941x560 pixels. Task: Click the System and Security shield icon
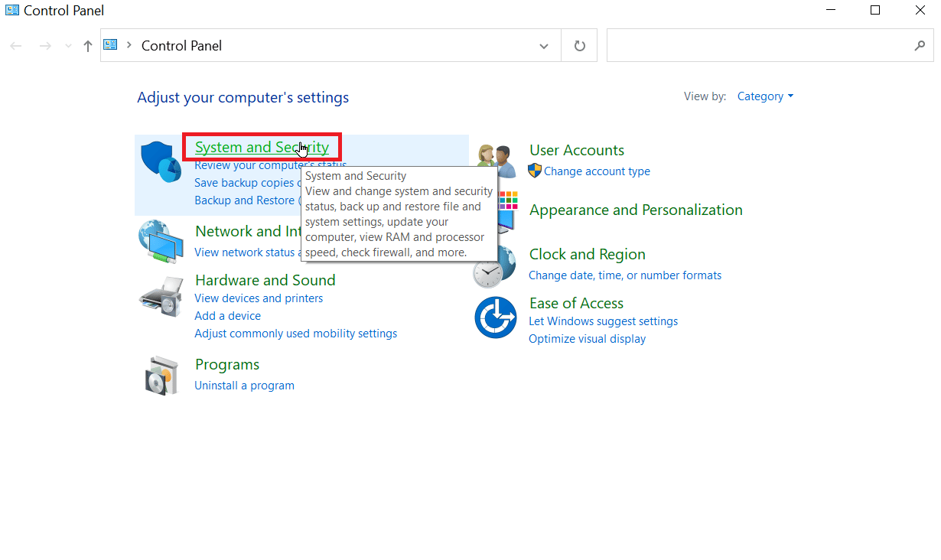point(161,162)
